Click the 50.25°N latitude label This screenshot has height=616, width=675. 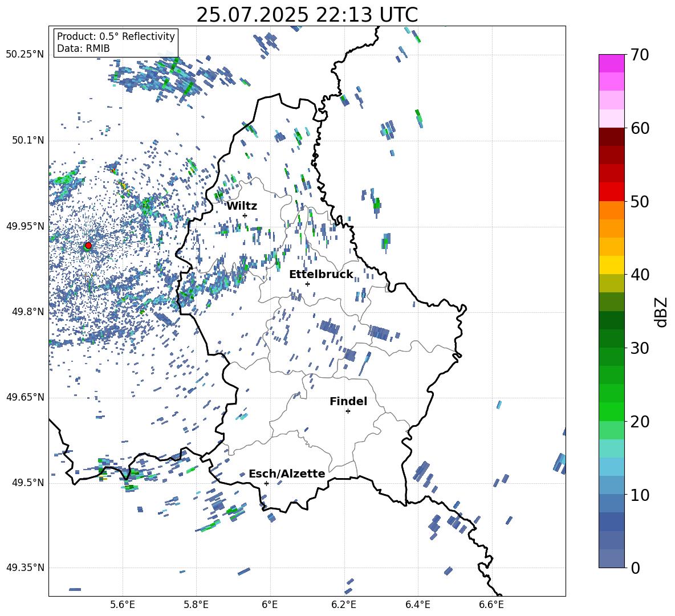pos(25,55)
